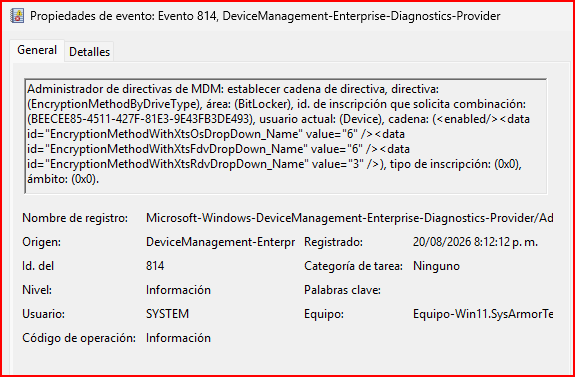Click the 'Código de operación:' label

tap(79, 338)
